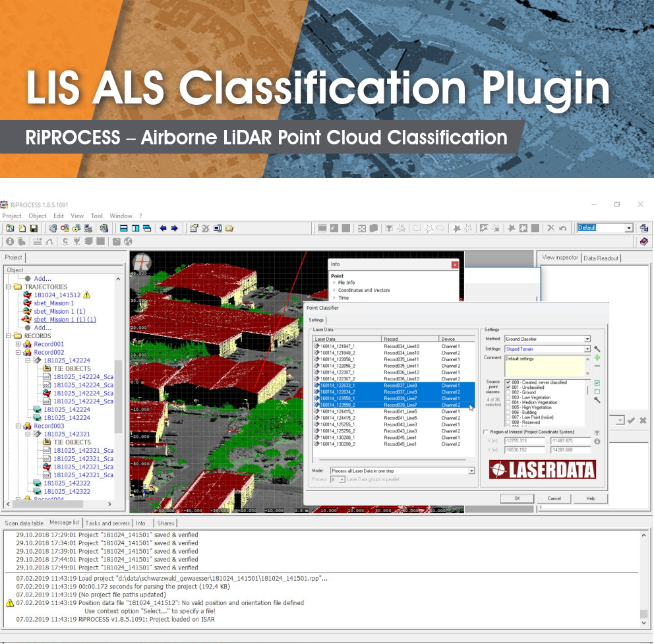Open the Window menu

[x=121, y=216]
